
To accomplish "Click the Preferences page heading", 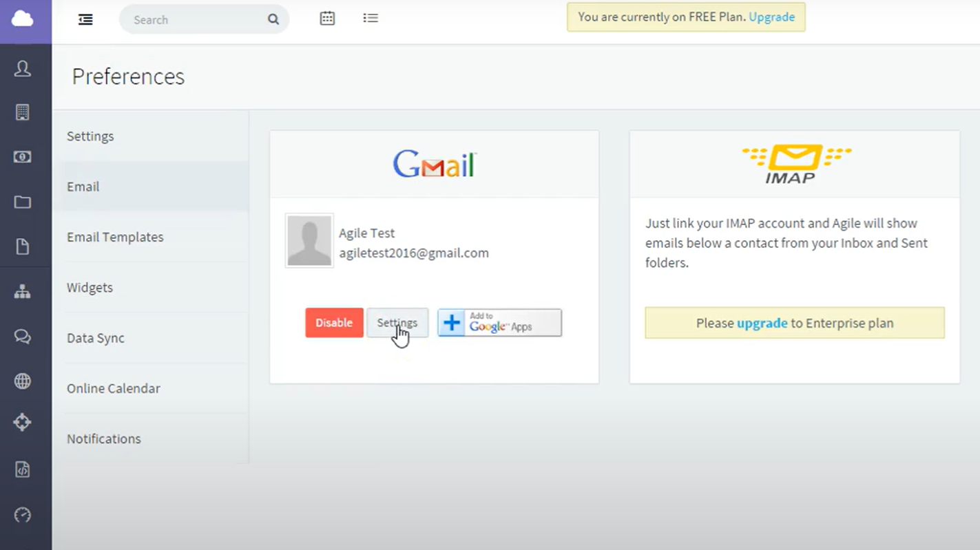I will (x=128, y=76).
